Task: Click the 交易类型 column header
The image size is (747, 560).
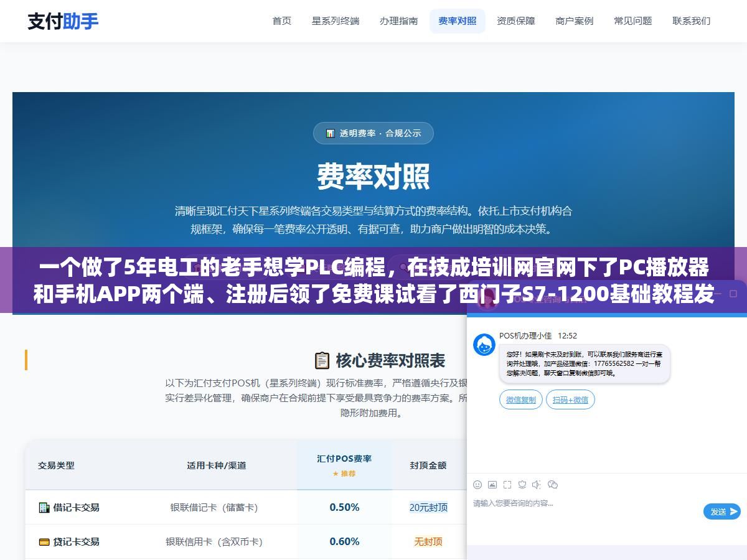Action: pos(56,465)
